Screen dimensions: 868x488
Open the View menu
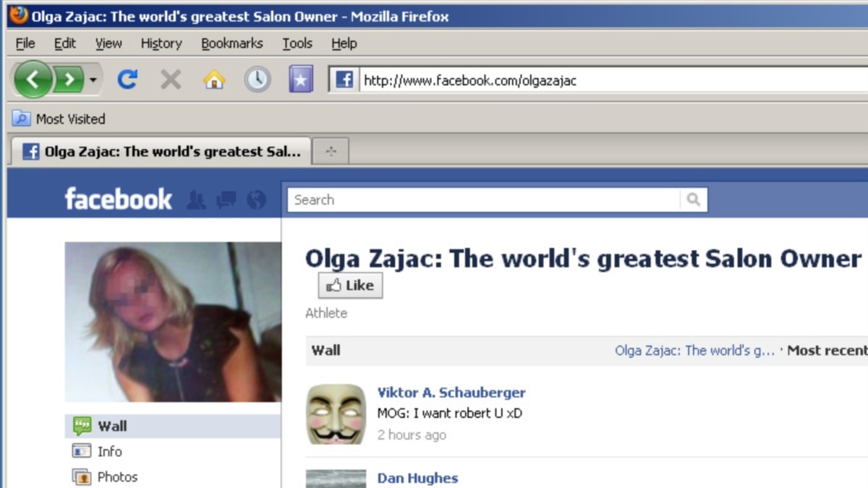[109, 43]
